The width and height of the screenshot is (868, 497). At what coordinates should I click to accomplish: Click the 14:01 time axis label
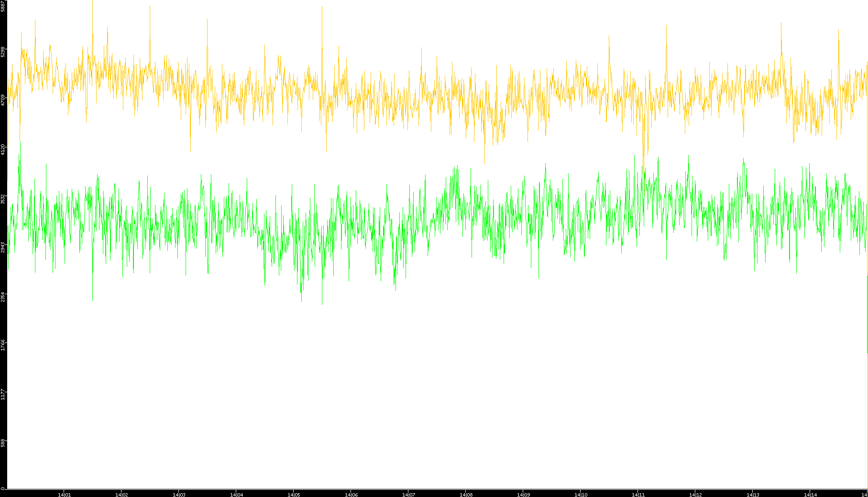pyautogui.click(x=64, y=495)
